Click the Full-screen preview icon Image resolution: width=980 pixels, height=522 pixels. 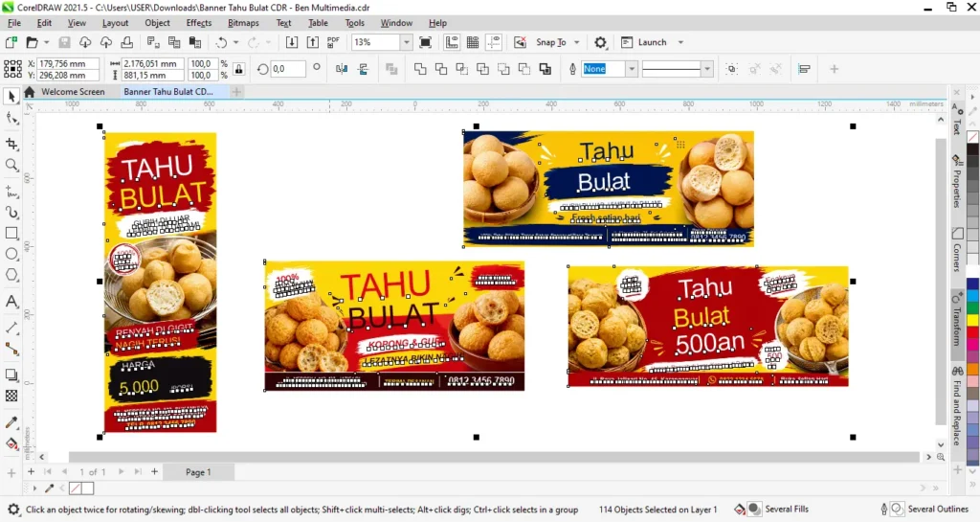click(x=425, y=42)
